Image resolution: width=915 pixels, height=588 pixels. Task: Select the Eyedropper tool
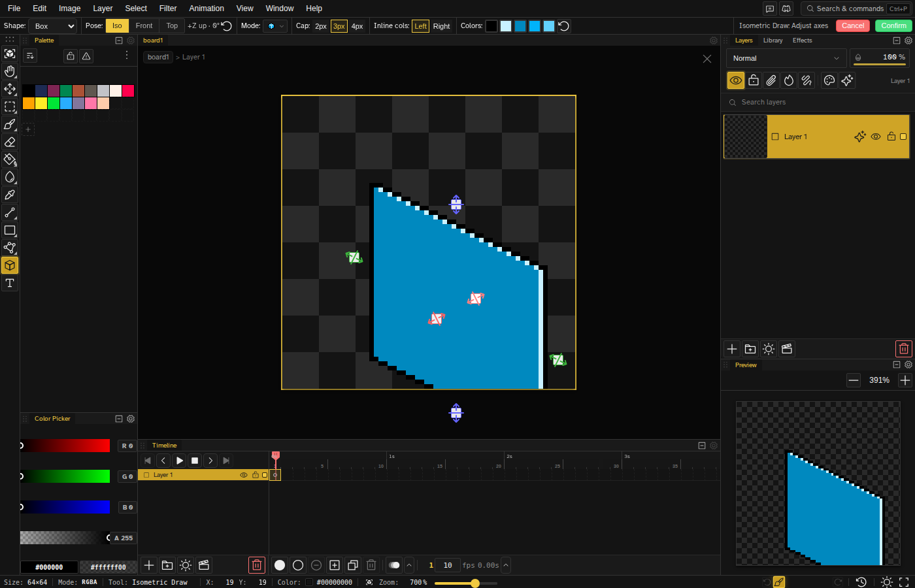(x=10, y=195)
